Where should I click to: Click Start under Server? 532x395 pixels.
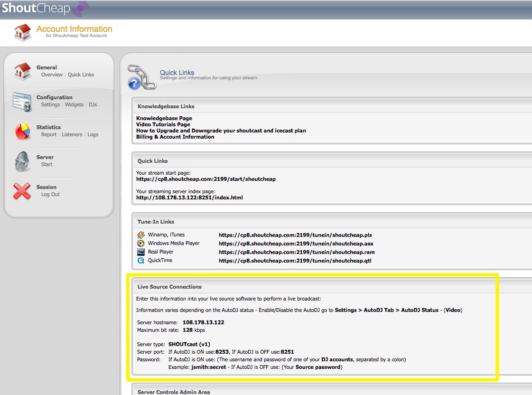[x=47, y=164]
